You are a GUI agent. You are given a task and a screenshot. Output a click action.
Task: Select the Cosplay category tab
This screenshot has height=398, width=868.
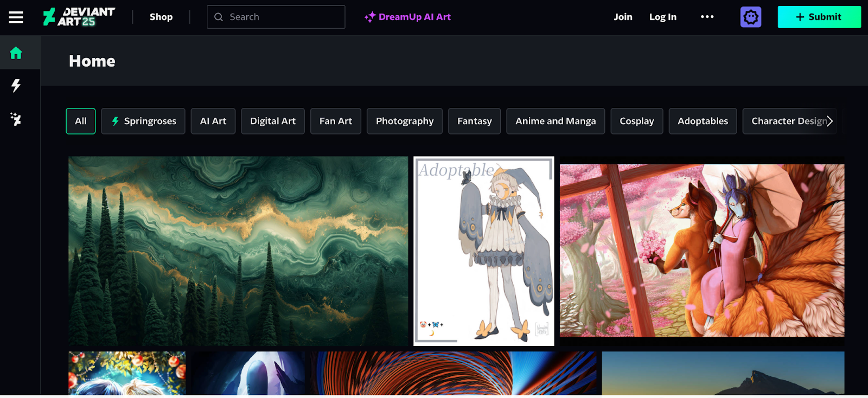coord(637,121)
